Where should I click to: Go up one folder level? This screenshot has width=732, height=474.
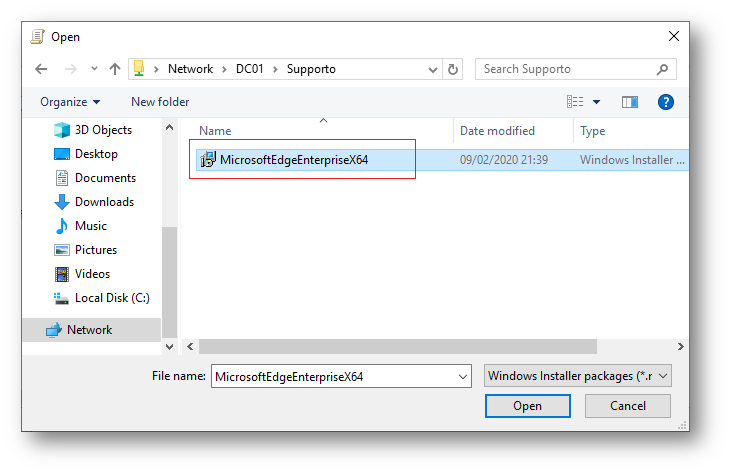point(115,69)
